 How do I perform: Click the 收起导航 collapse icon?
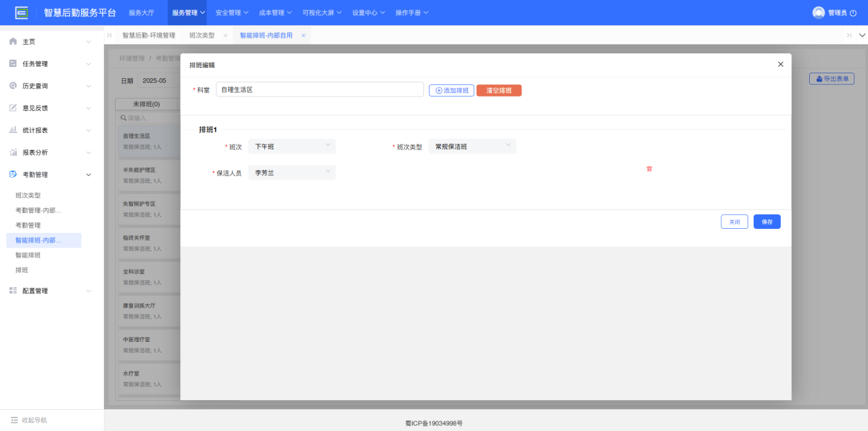coord(14,420)
